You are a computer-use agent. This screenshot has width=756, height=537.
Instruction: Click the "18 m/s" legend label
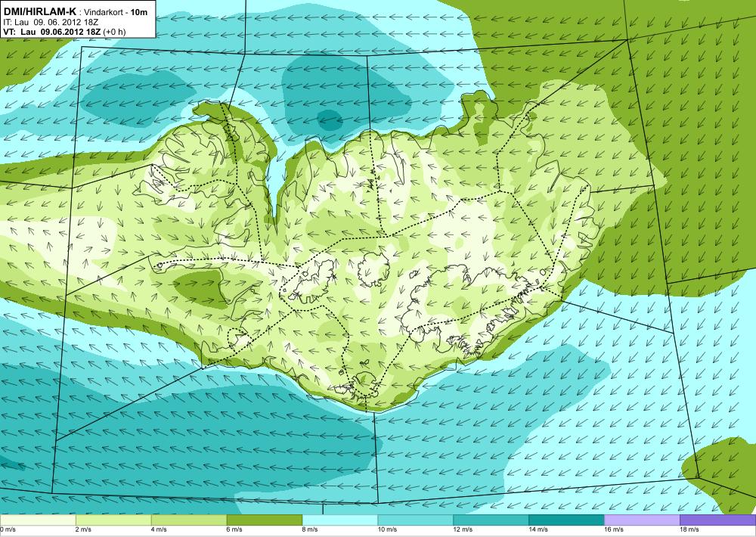tap(689, 529)
